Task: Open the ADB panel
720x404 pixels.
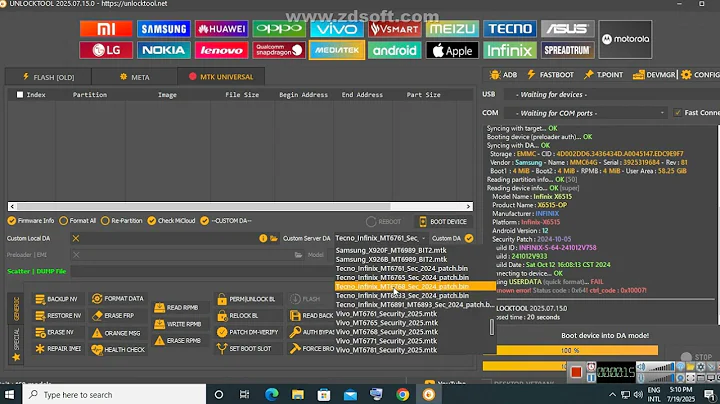Action: pos(503,75)
